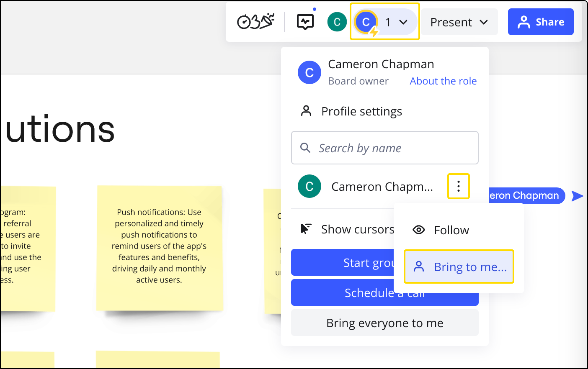Image resolution: width=588 pixels, height=369 pixels.
Task: Click the Share button
Action: [x=540, y=22]
